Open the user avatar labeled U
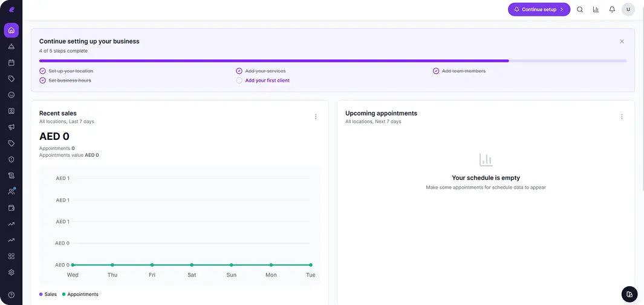 [x=628, y=10]
